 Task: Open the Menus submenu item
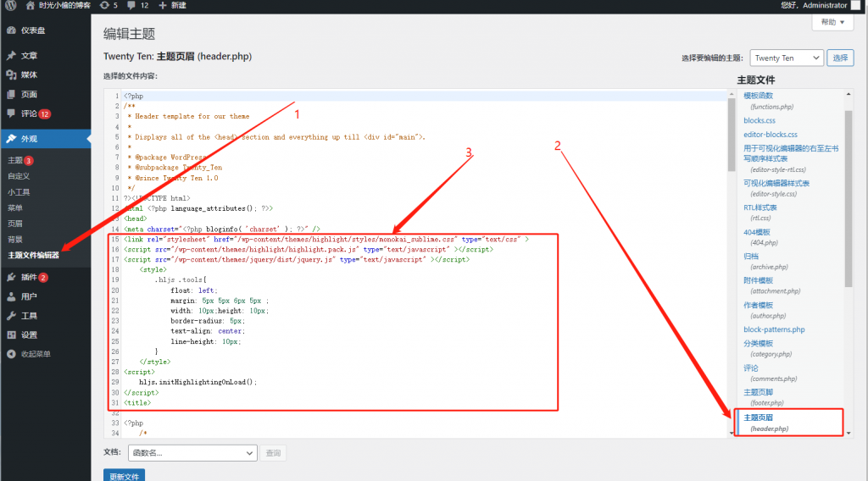[x=15, y=207]
